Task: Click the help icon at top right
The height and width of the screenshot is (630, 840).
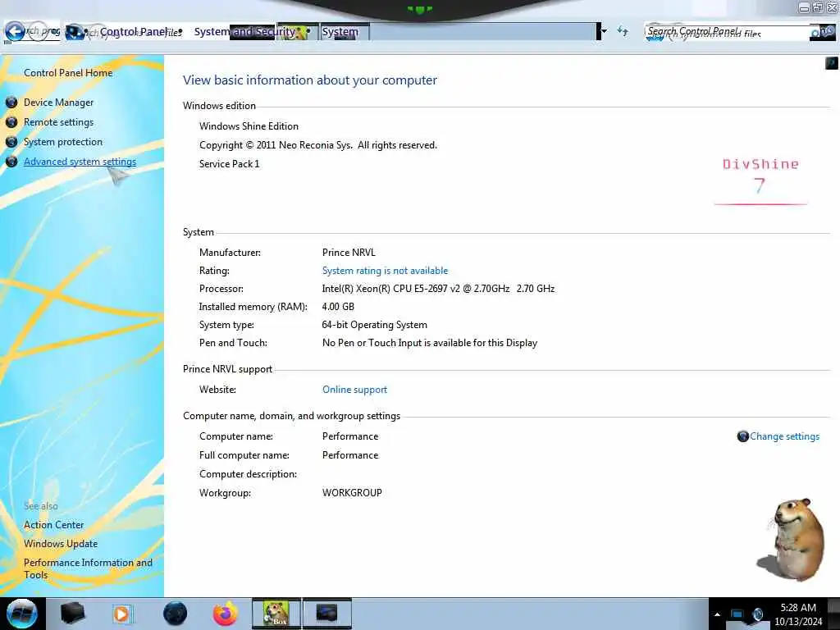Action: click(832, 64)
